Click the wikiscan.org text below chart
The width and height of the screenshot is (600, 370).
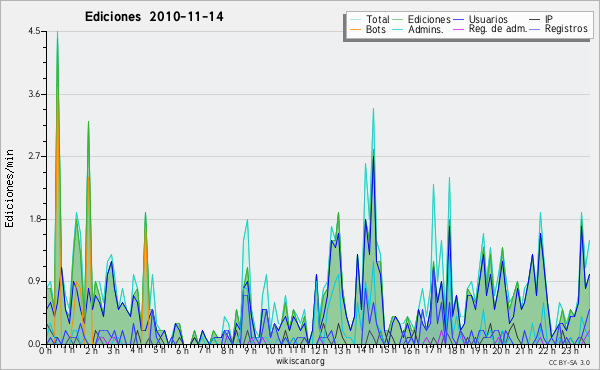(x=300, y=361)
